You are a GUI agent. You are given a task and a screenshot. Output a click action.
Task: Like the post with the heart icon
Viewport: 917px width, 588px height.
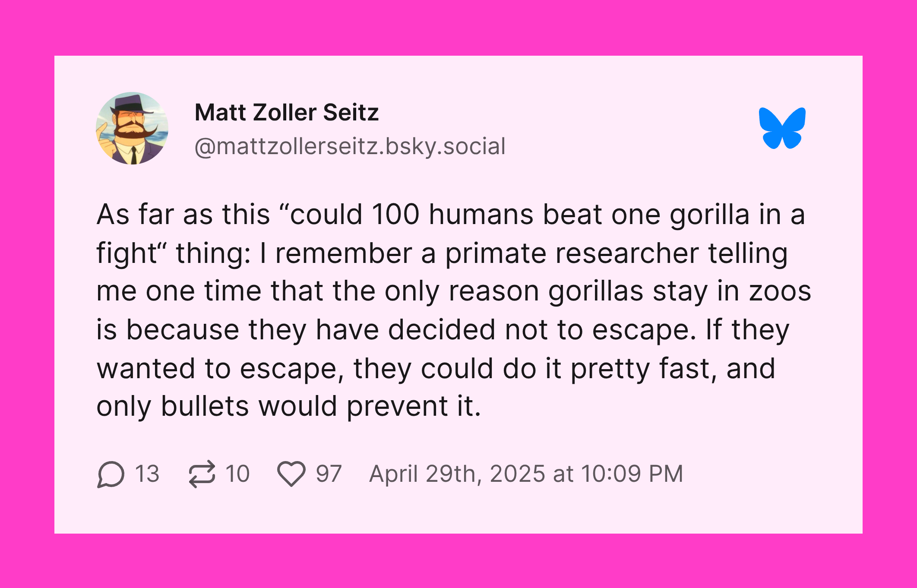pyautogui.click(x=291, y=474)
